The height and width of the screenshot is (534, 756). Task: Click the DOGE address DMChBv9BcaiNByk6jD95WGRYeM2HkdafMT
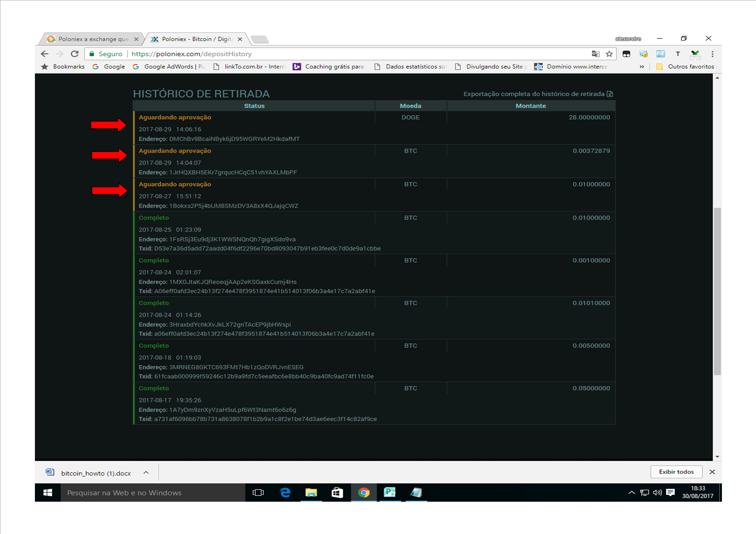234,139
